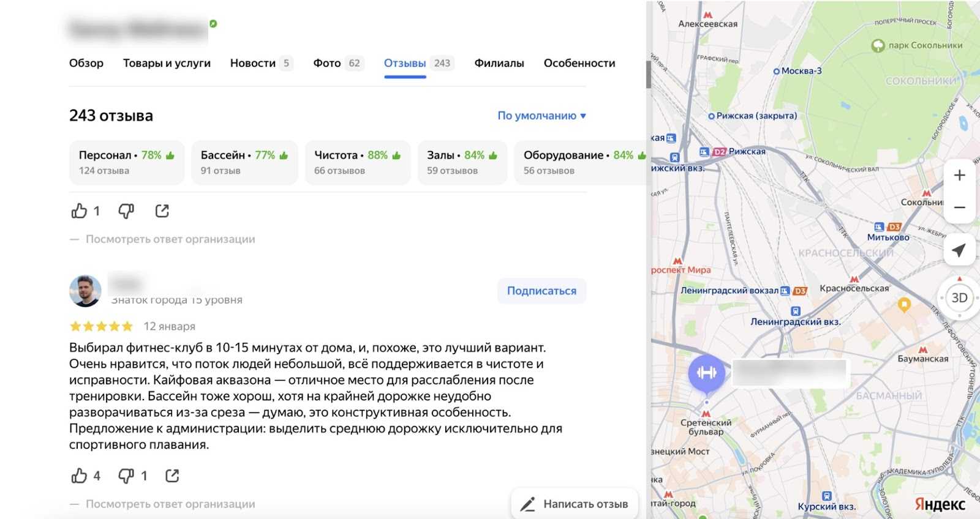Viewport: 980px width, 519px height.
Task: Click the Яндекс logo on the map
Action: pyautogui.click(x=940, y=504)
